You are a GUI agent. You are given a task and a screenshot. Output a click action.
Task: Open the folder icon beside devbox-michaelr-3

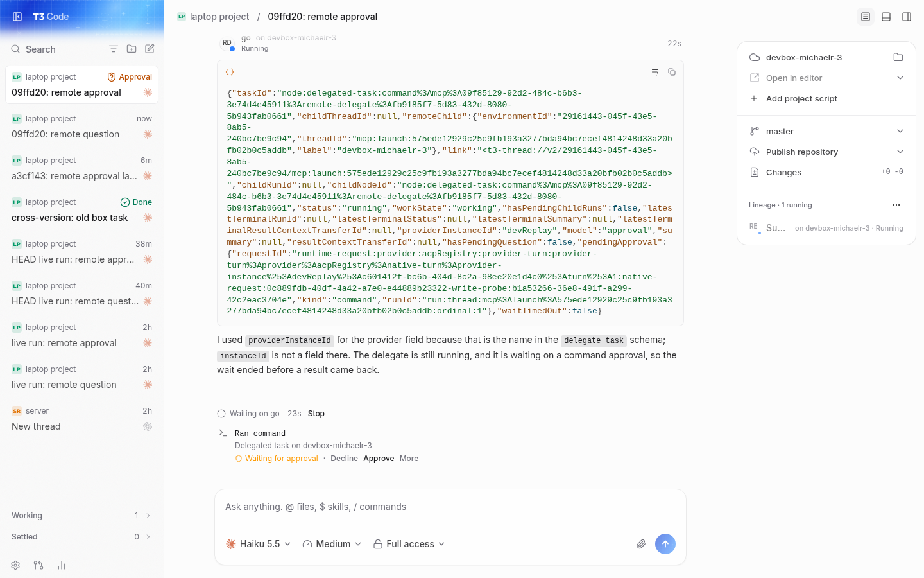pyautogui.click(x=898, y=57)
